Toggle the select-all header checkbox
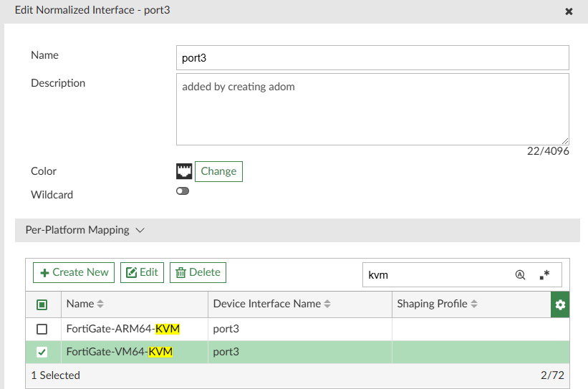 [x=42, y=304]
